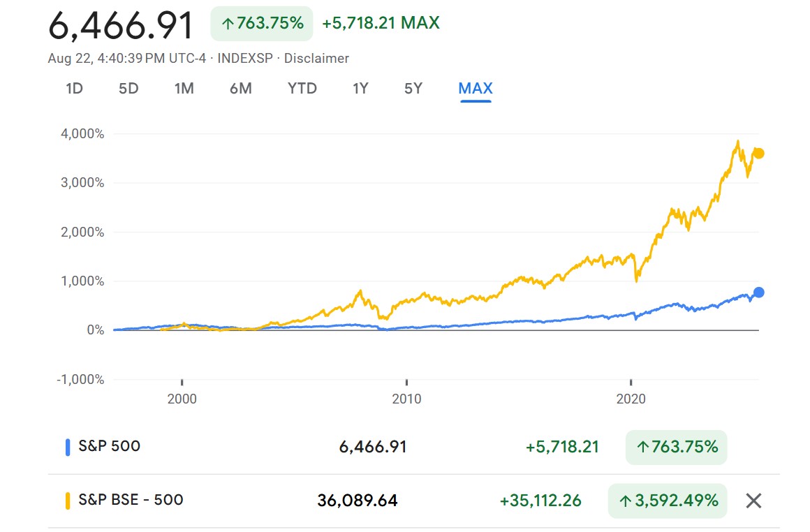810x532 pixels.
Task: Click the blue S&P 500 legend marker
Action: [66, 446]
